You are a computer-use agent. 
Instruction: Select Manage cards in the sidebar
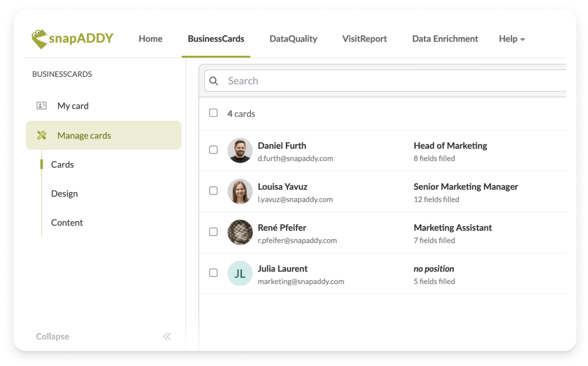pos(104,135)
